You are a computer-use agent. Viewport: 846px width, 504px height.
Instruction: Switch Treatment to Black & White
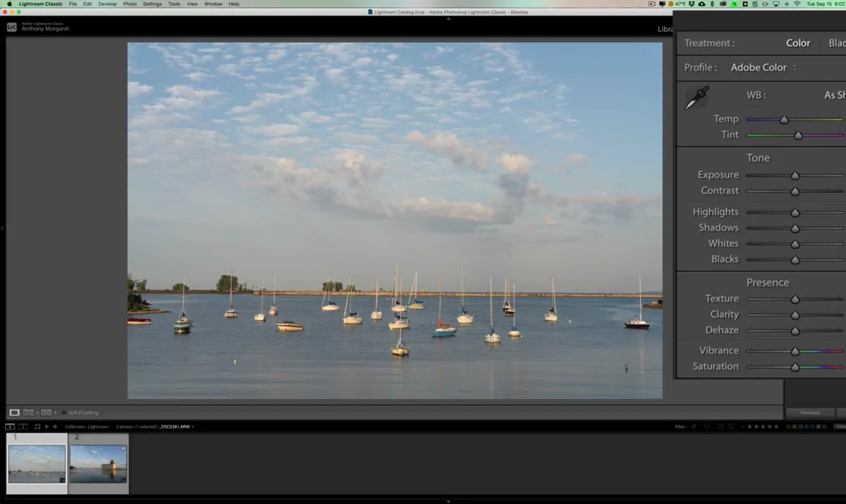point(839,42)
